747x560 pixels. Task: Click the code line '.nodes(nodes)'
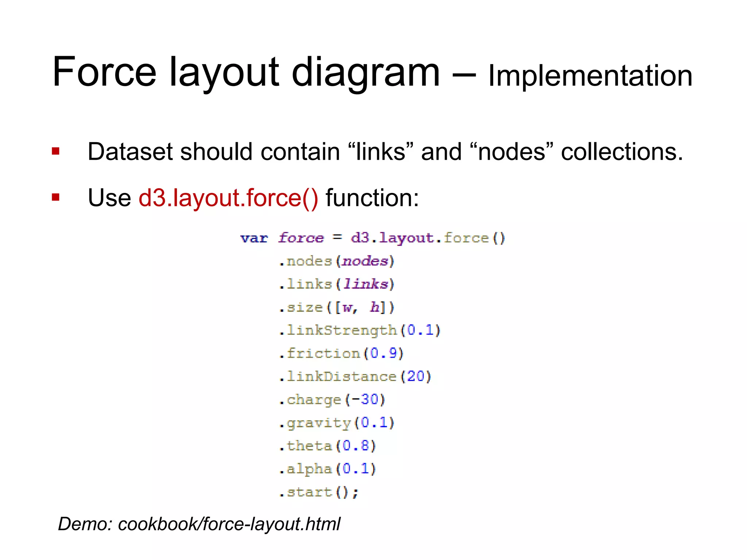tap(337, 261)
